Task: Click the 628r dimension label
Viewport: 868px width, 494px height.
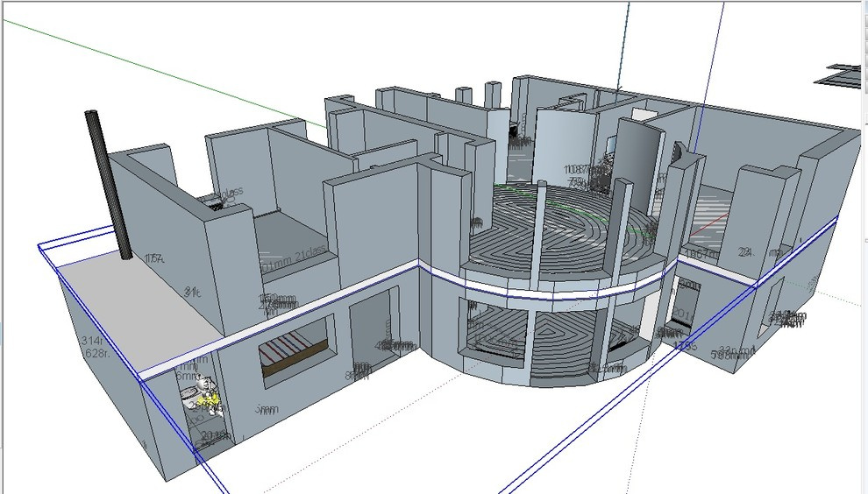Action: point(95,353)
